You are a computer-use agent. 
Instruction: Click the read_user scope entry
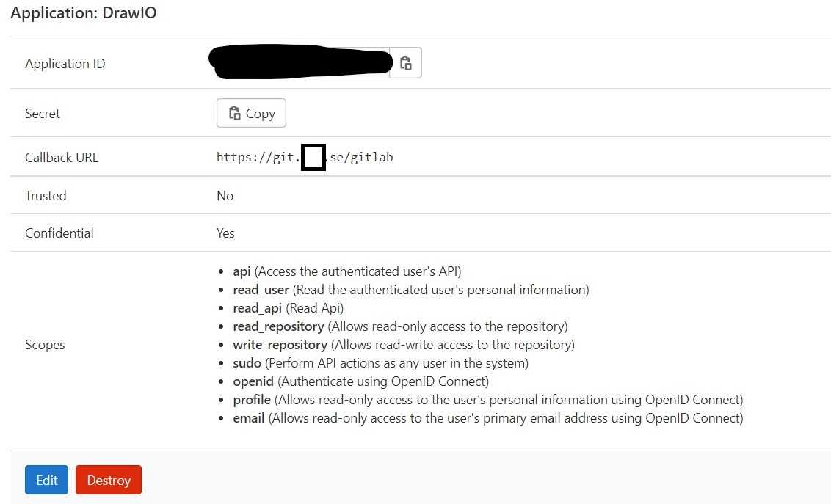261,289
